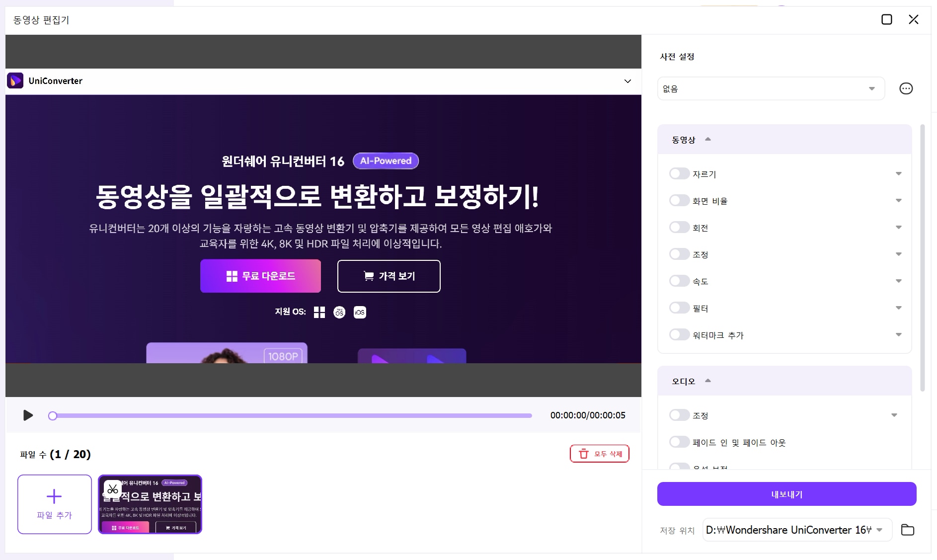Click the playback progress slider

coord(292,415)
